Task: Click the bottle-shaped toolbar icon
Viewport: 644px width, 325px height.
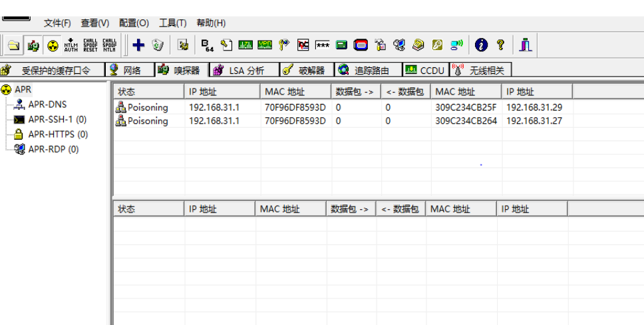Action: (381, 45)
